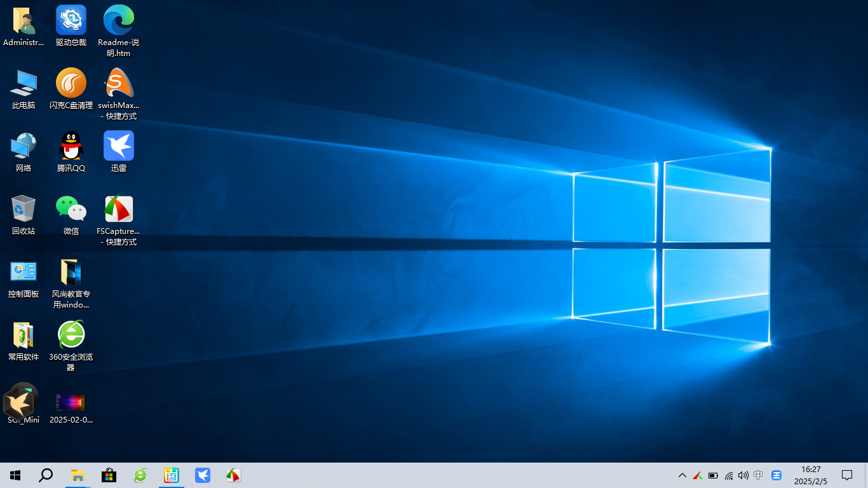
Task: Open Microsoft Store from the taskbar
Action: click(109, 475)
